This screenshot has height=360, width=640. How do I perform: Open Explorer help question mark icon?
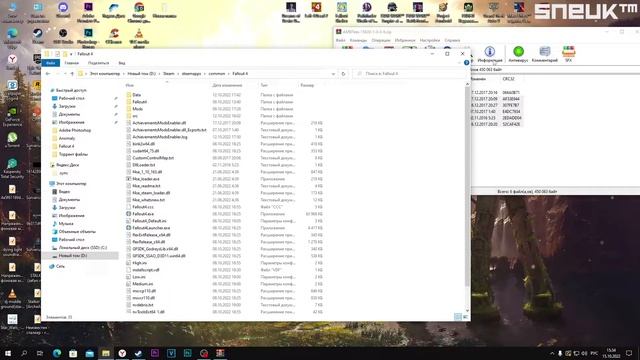point(467,63)
